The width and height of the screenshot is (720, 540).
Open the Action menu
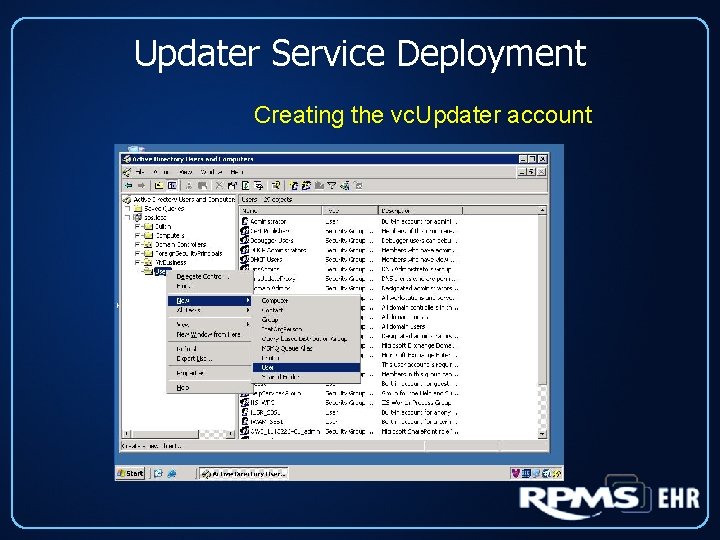click(x=161, y=172)
